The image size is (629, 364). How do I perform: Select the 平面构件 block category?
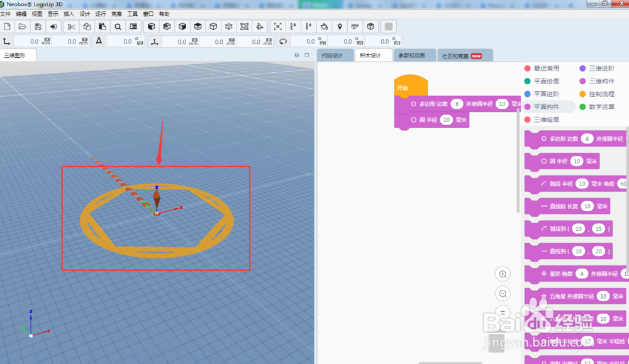(547, 107)
